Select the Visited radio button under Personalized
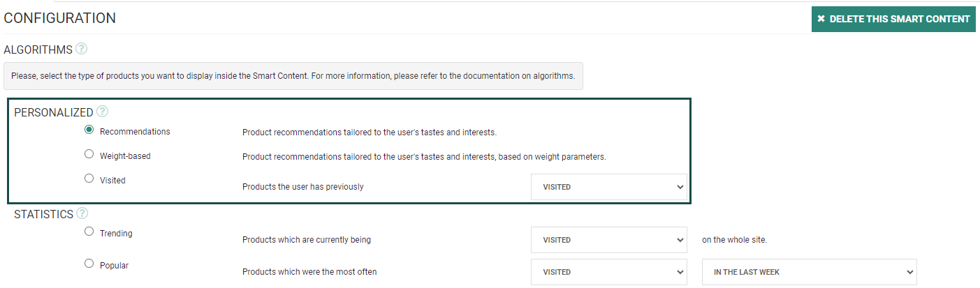 tap(89, 179)
